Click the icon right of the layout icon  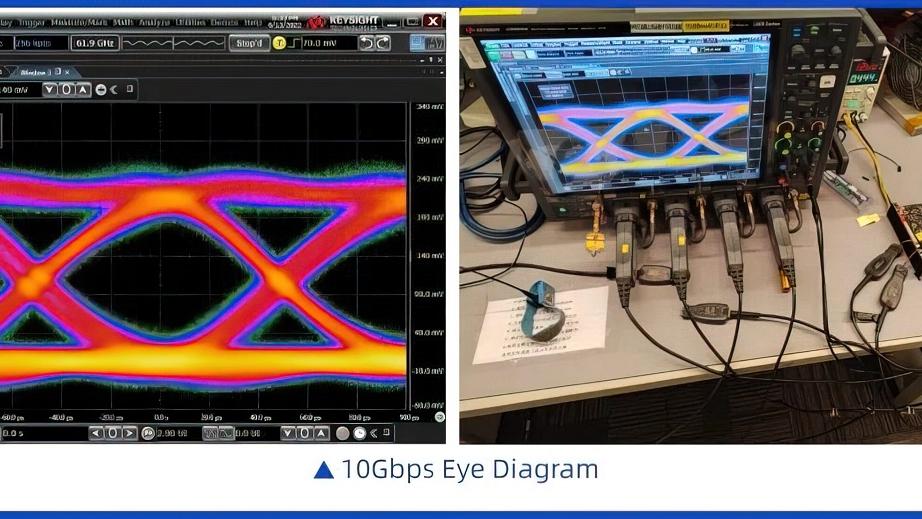[x=435, y=43]
